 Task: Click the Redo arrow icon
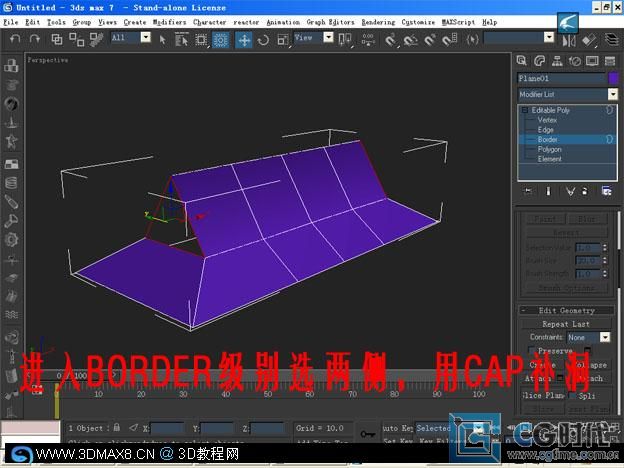pyautogui.click(x=35, y=39)
